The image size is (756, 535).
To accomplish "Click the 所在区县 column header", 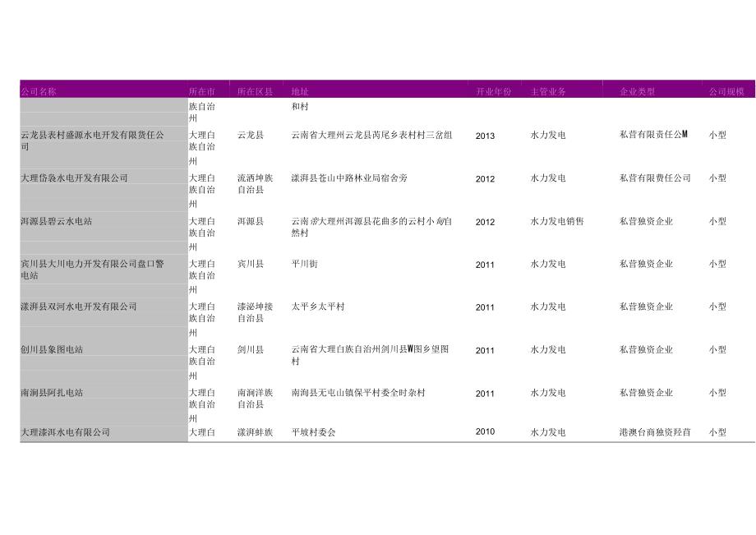I will coord(255,91).
